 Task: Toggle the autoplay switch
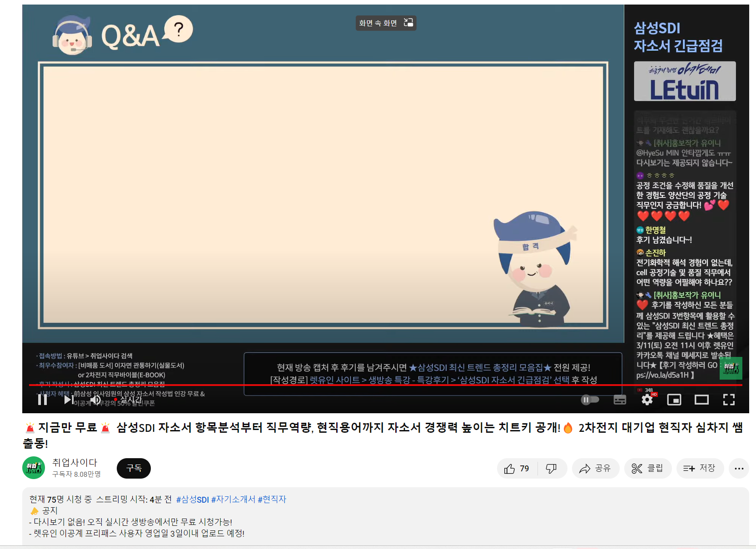tap(590, 400)
